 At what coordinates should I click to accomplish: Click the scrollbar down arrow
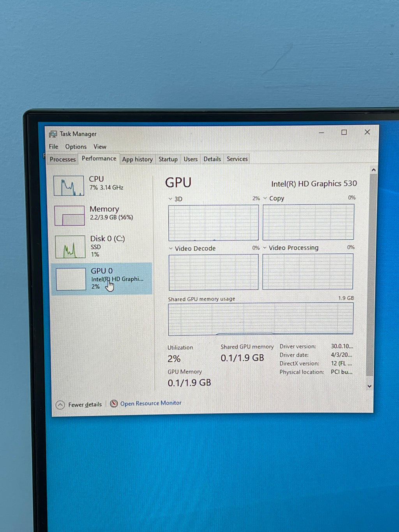[x=370, y=386]
